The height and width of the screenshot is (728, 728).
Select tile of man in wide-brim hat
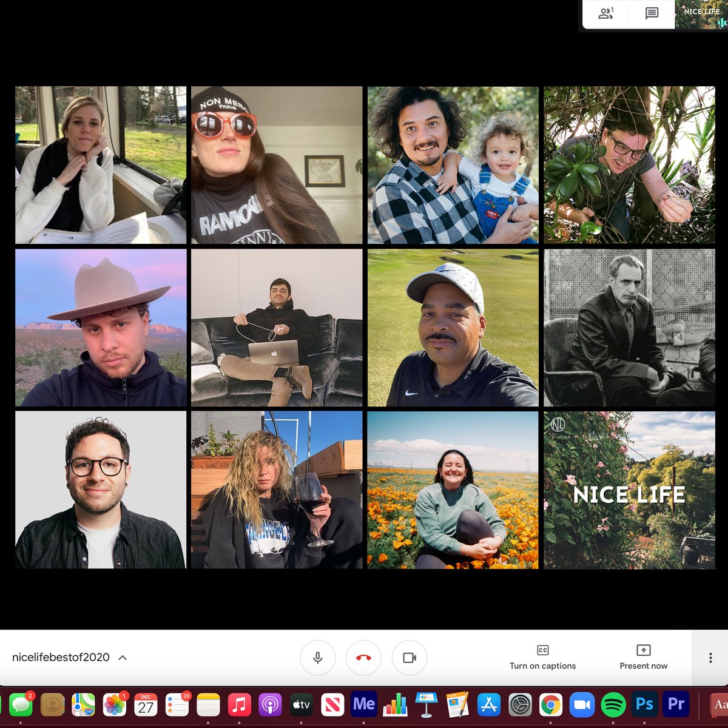[x=101, y=328]
